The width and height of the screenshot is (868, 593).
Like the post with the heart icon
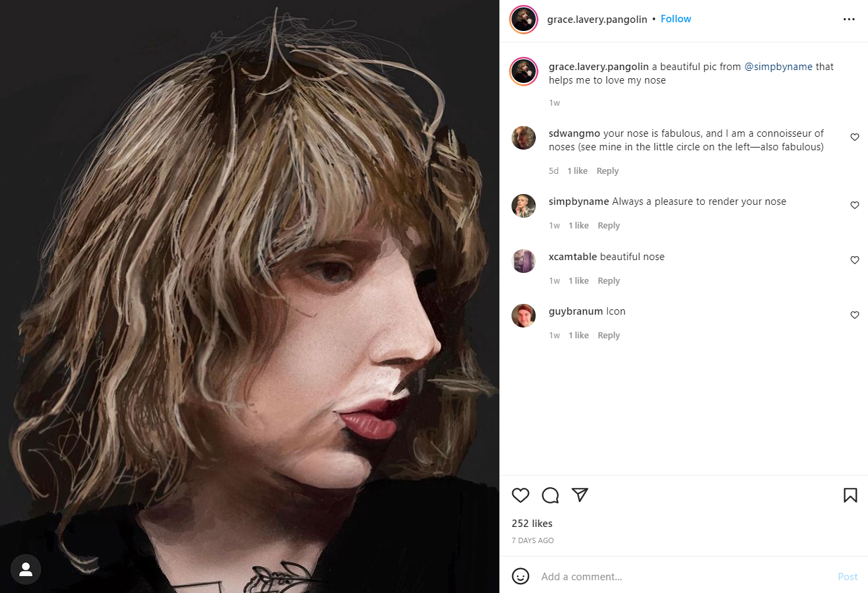(x=520, y=495)
